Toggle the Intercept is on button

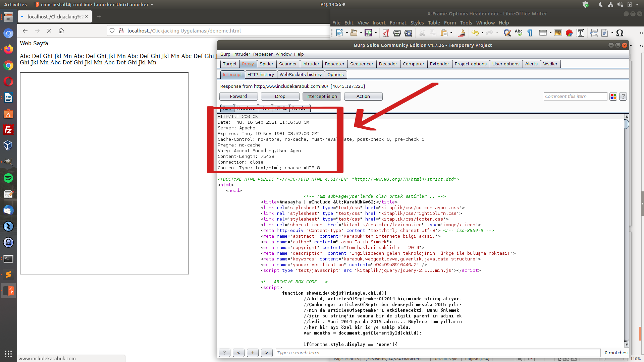coord(322,96)
